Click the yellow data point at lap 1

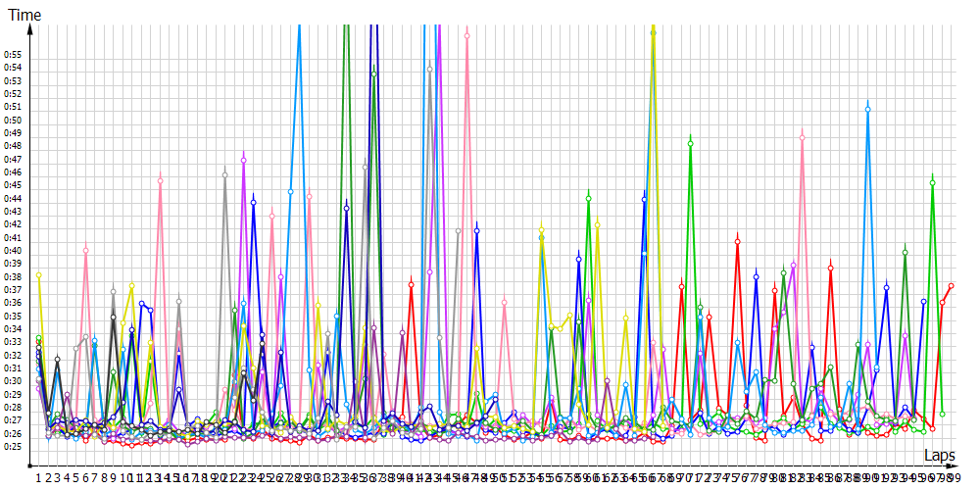[x=38, y=275]
